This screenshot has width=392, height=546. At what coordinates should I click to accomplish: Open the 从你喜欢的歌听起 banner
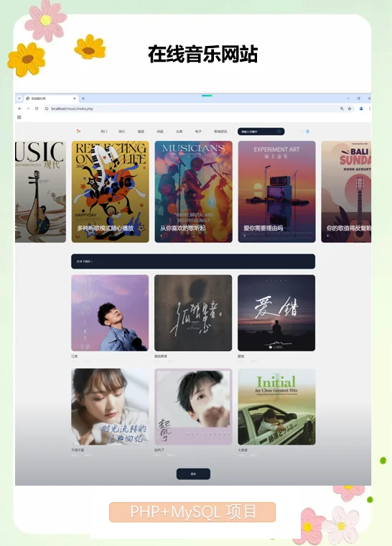point(194,192)
